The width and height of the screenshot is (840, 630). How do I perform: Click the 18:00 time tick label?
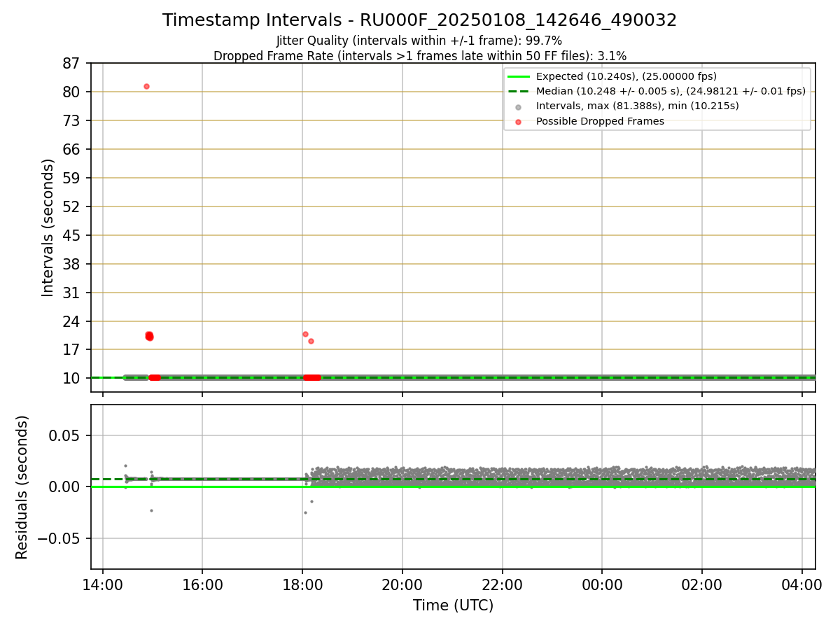(x=302, y=584)
